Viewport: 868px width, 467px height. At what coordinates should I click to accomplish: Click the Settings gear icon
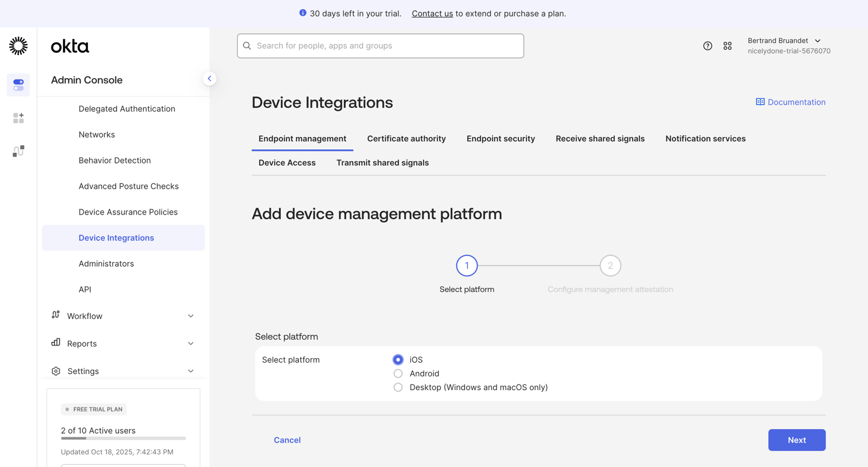click(x=56, y=371)
